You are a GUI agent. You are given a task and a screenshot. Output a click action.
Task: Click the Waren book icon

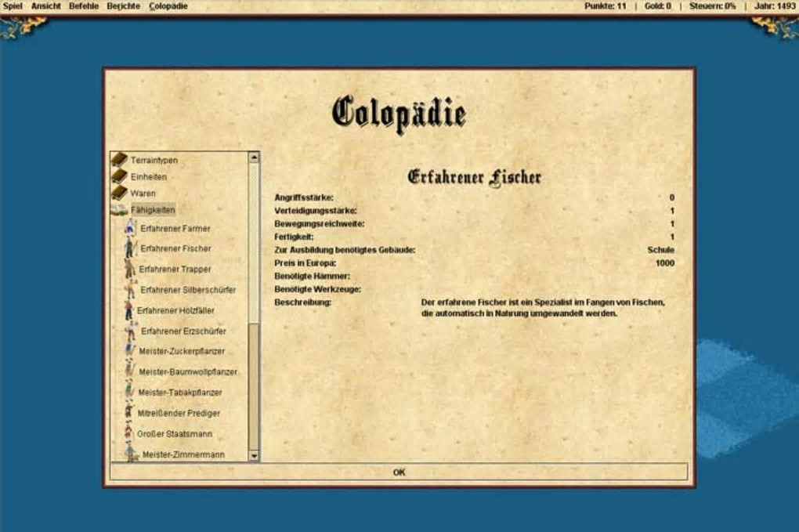(119, 193)
